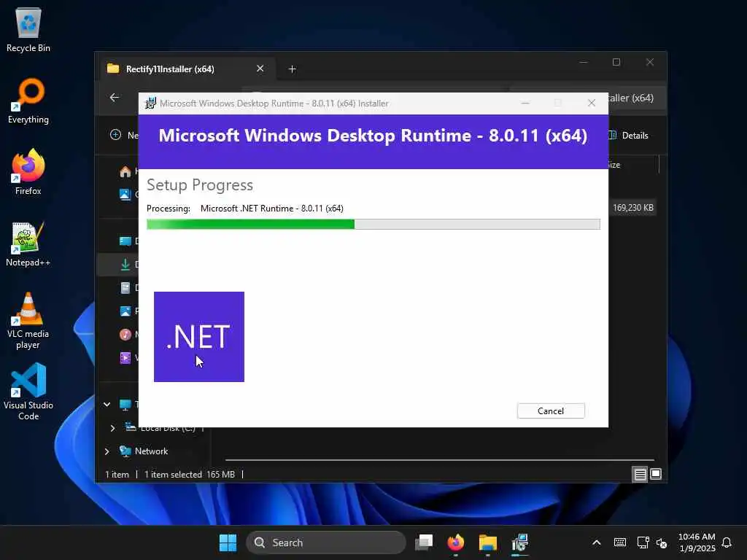Image resolution: width=747 pixels, height=560 pixels.
Task: Expand the Local Disk (C:) node
Action: pos(112,428)
